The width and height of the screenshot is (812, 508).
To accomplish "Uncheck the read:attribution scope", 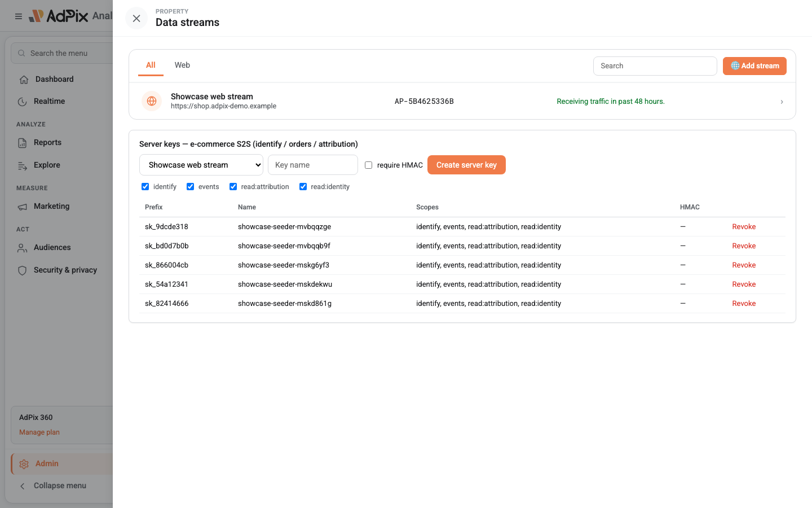I will [x=233, y=187].
